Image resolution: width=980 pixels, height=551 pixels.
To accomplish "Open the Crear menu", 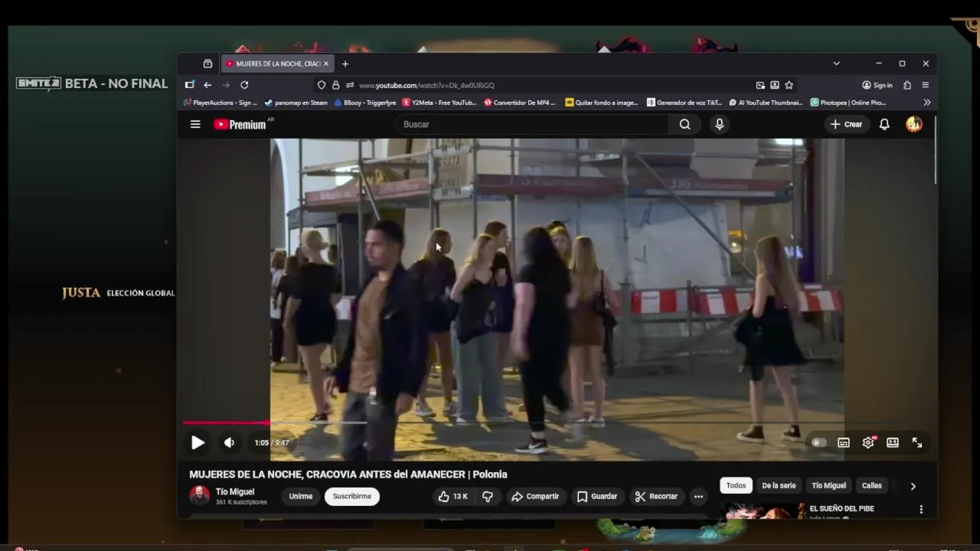I will (x=846, y=124).
